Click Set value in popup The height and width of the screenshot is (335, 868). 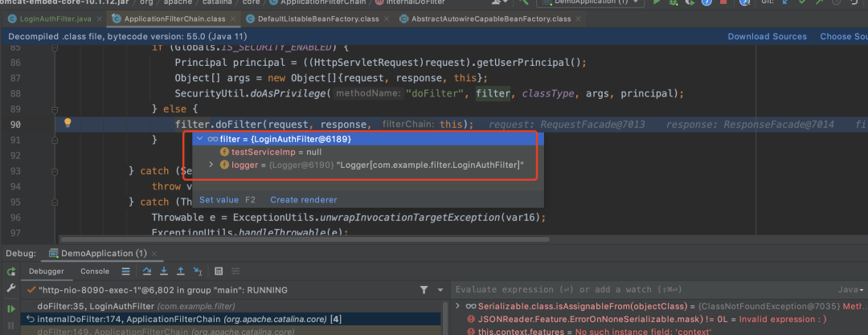(219, 200)
